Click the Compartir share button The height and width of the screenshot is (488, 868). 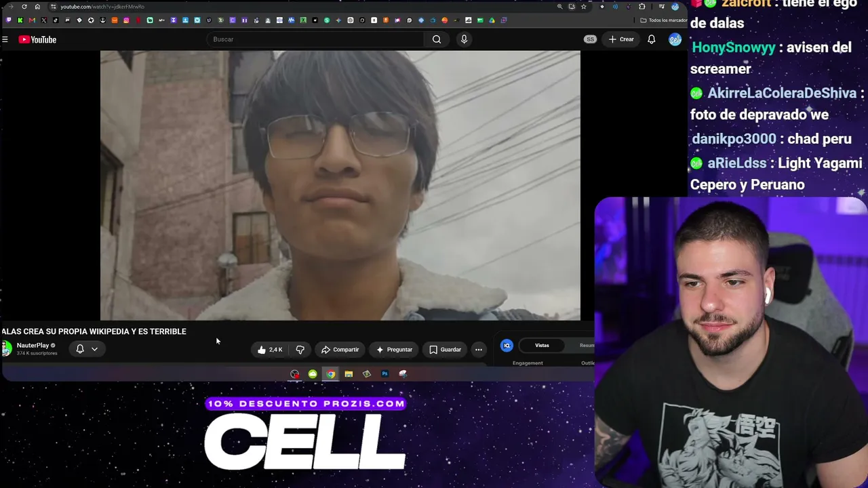(340, 350)
